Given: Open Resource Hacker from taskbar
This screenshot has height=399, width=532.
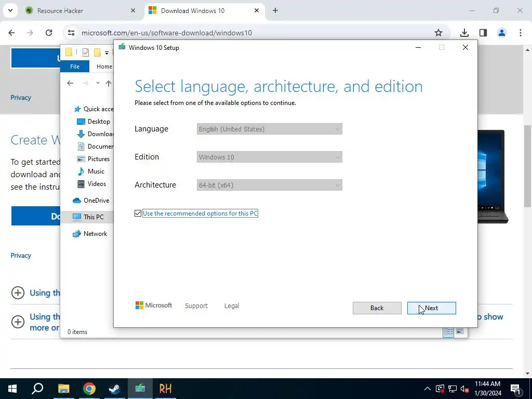Looking at the screenshot, I should point(165,389).
